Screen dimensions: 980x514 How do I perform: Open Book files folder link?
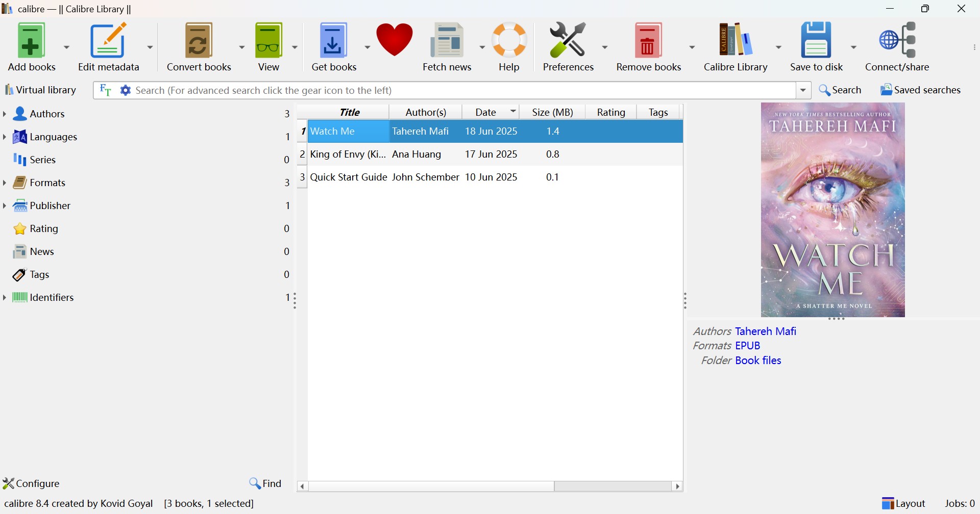(x=758, y=360)
